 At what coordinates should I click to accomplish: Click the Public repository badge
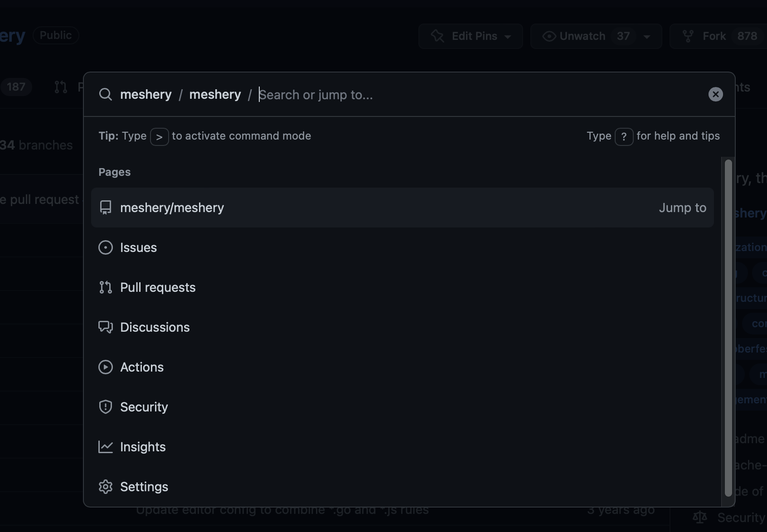(x=55, y=35)
